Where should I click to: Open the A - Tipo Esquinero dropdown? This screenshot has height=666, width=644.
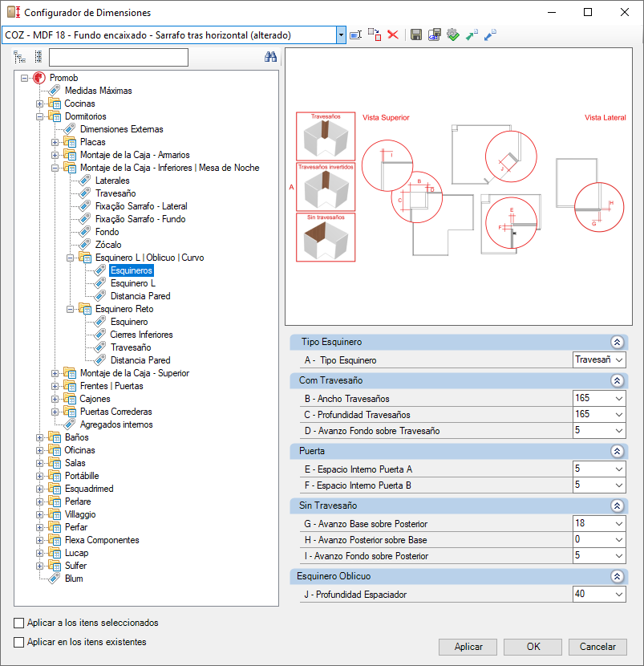619,359
